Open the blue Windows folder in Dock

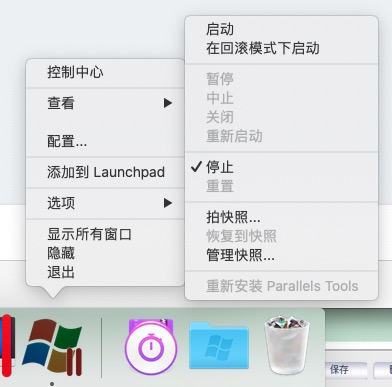tap(219, 345)
